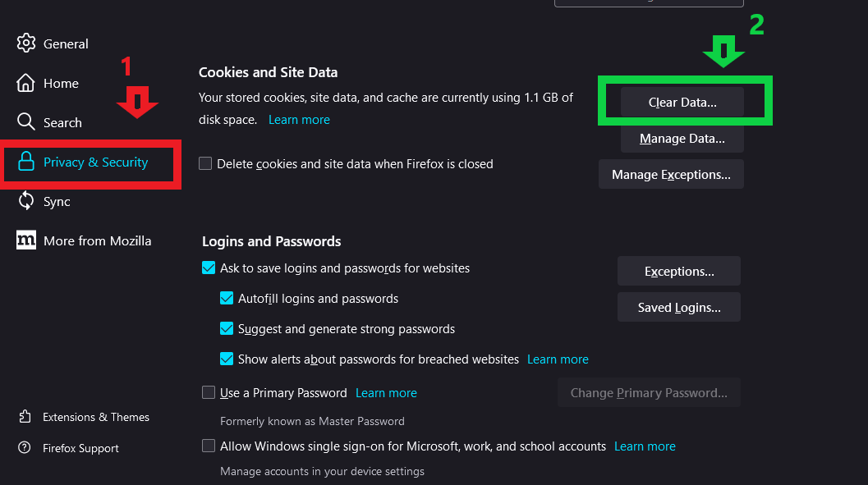Click the Logins and Passwords heading
868x485 pixels.
271,241
